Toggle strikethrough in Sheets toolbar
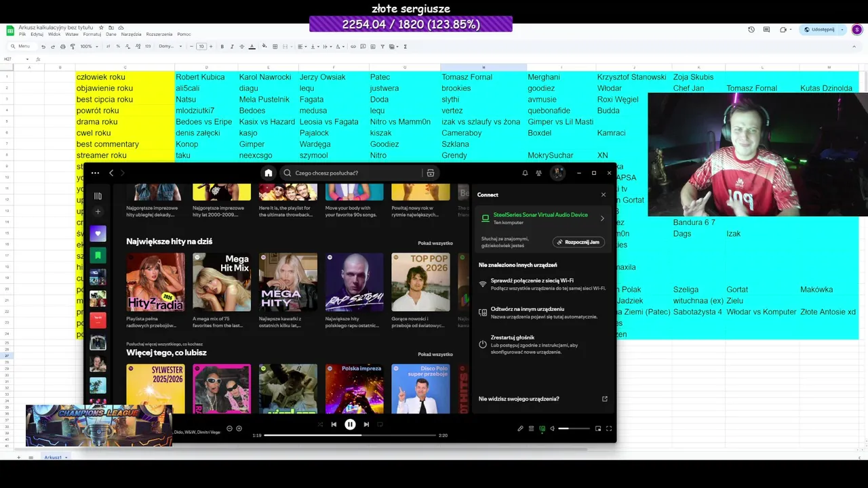This screenshot has width=868, height=488. pos(241,47)
